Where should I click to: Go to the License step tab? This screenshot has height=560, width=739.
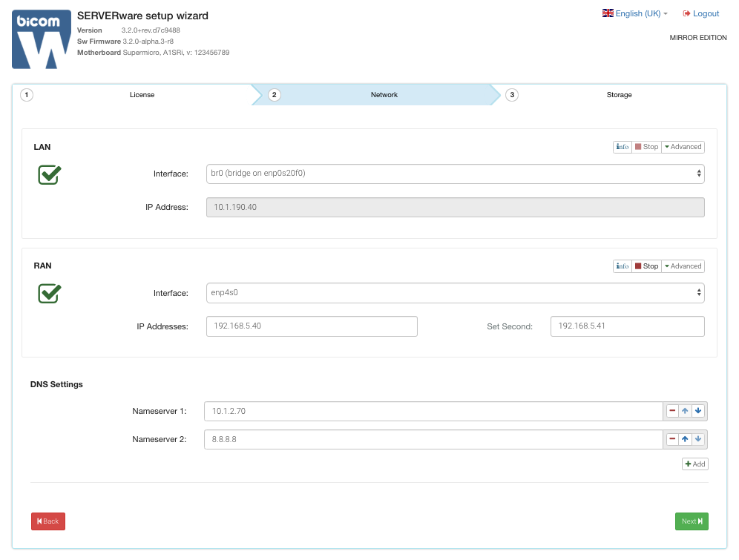coord(142,95)
